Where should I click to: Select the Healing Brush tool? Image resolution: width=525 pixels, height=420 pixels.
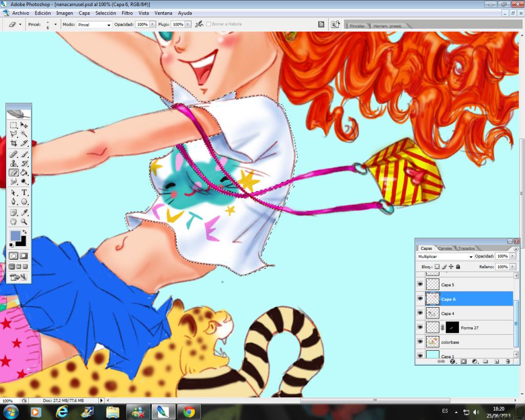click(13, 154)
